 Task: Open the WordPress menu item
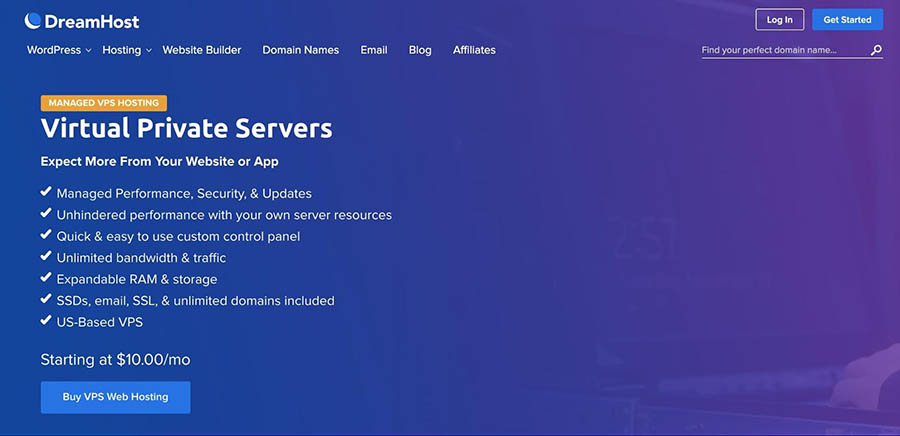point(54,50)
